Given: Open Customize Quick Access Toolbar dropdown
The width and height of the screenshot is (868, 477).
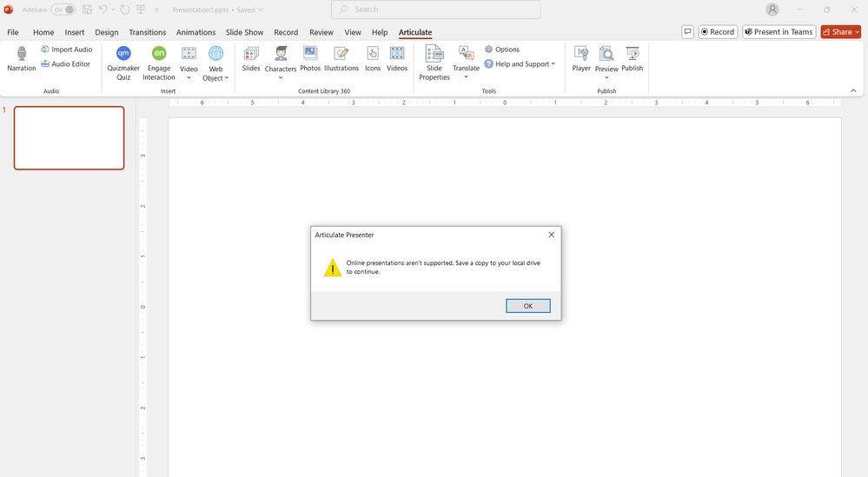Looking at the screenshot, I should click(x=156, y=10).
